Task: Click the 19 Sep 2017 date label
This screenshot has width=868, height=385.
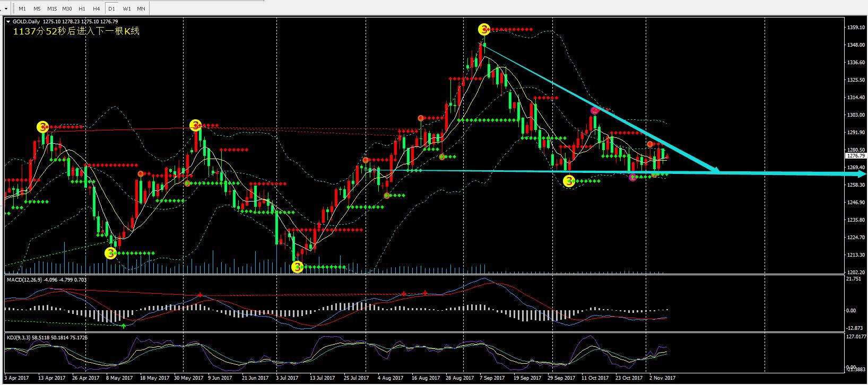Action: point(528,378)
